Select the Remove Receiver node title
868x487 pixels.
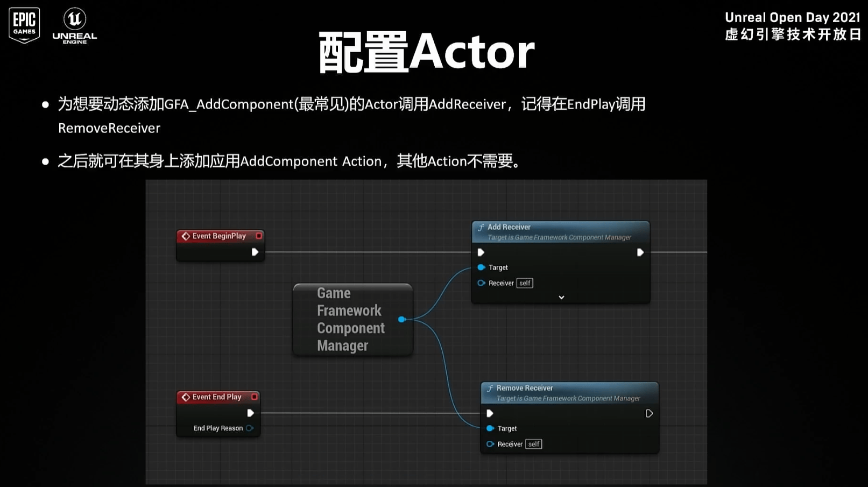(524, 388)
